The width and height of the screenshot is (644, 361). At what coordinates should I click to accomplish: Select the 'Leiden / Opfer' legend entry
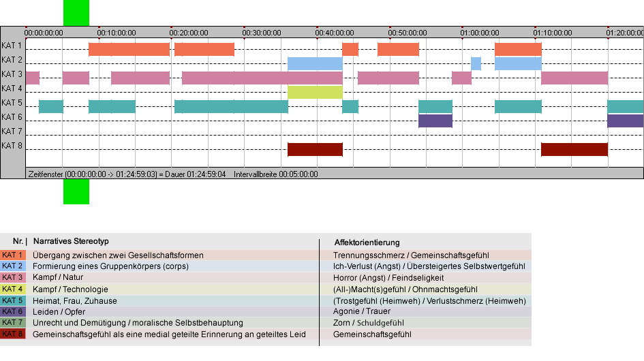pos(59,312)
